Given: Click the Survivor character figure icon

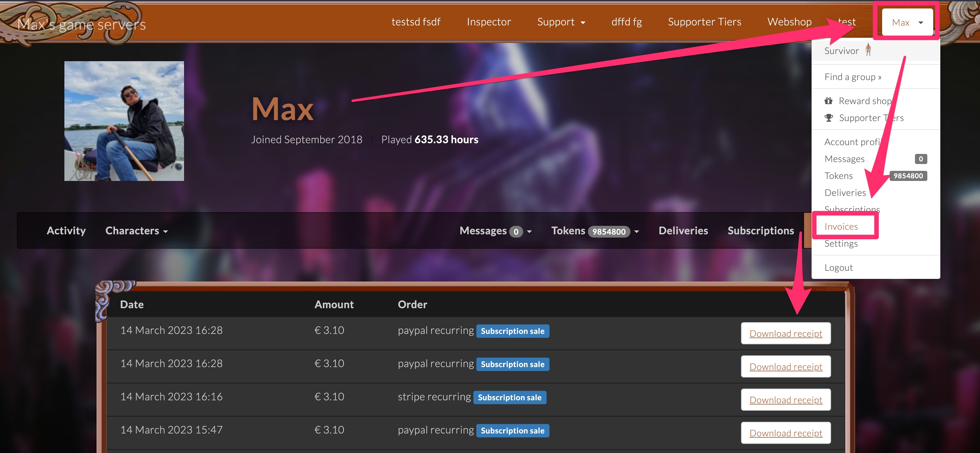Looking at the screenshot, I should click(868, 49).
